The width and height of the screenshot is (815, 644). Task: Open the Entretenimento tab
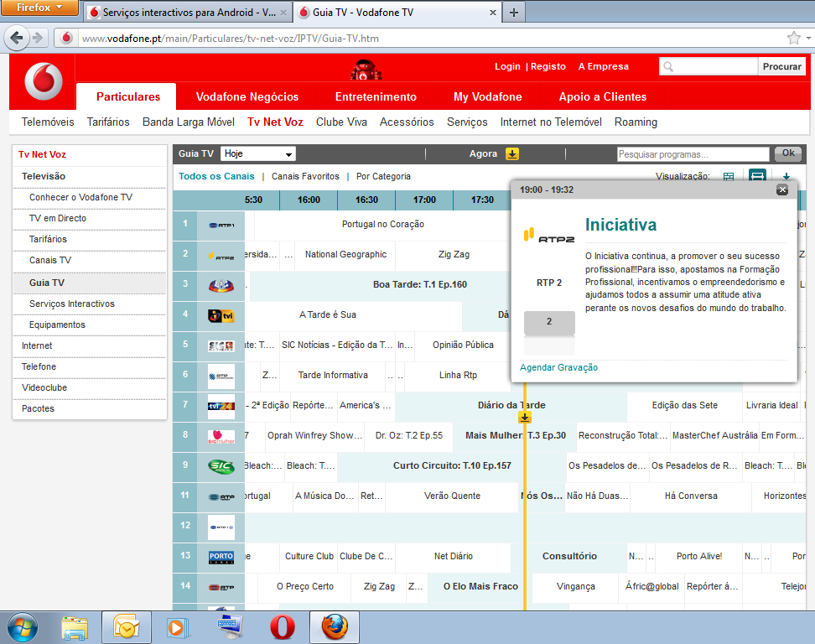pyautogui.click(x=376, y=96)
